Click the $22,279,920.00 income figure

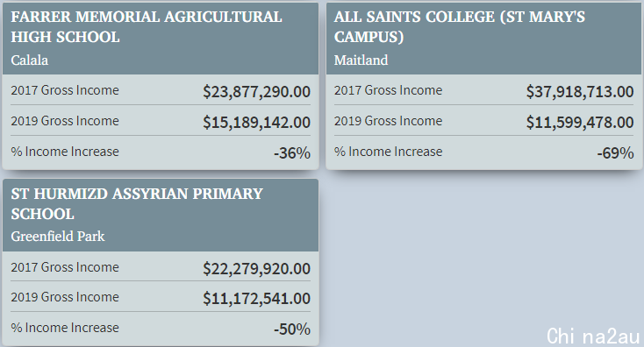pos(257,269)
